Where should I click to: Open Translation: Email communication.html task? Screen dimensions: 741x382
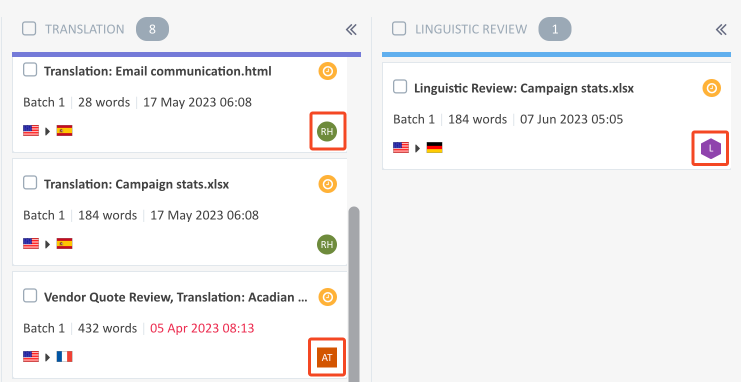point(158,71)
